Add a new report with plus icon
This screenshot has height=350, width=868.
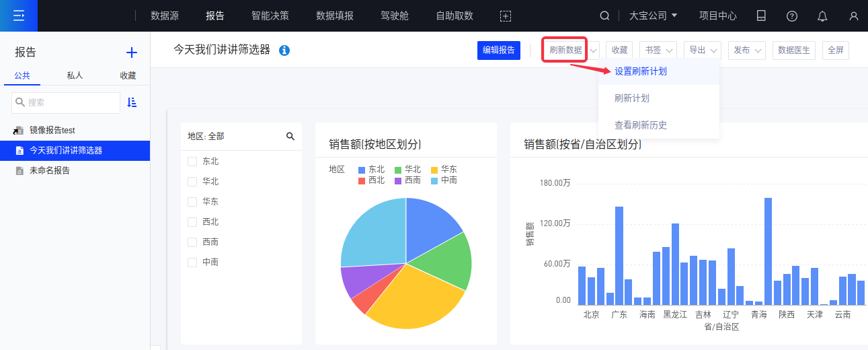tap(132, 53)
